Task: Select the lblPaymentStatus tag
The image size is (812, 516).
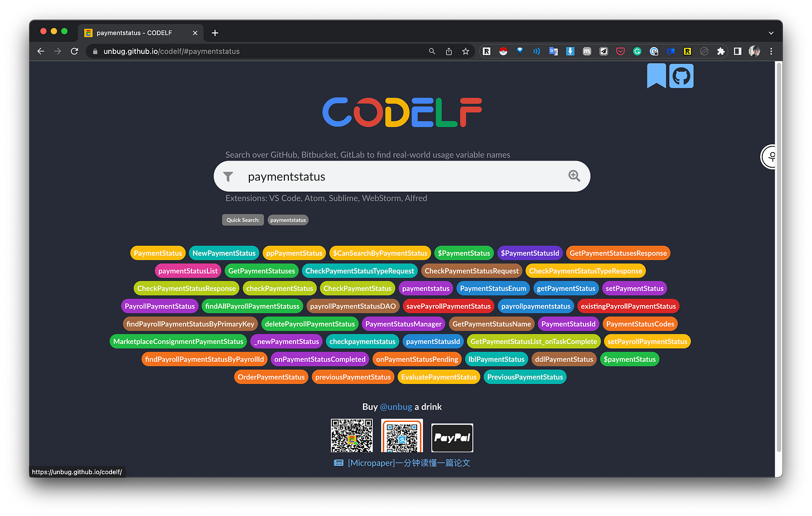Action: pyautogui.click(x=496, y=359)
